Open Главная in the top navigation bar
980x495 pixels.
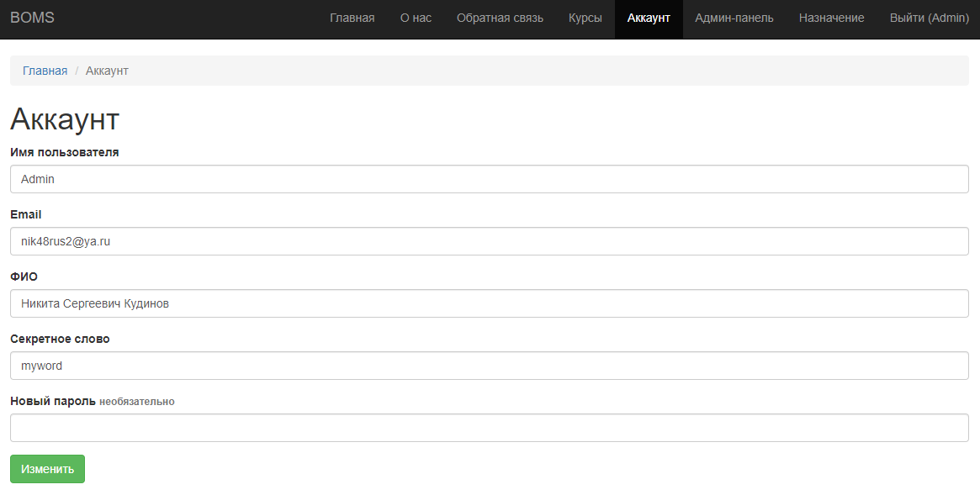point(352,18)
